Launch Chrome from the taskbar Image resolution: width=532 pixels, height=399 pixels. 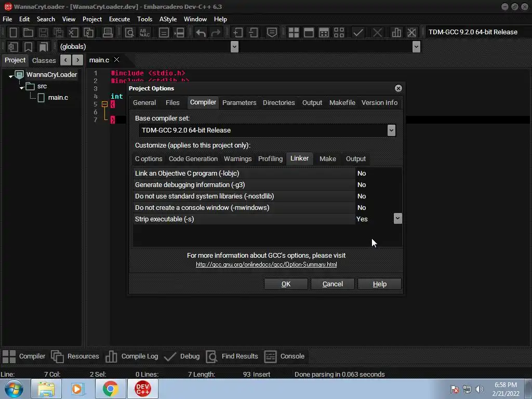click(x=110, y=389)
